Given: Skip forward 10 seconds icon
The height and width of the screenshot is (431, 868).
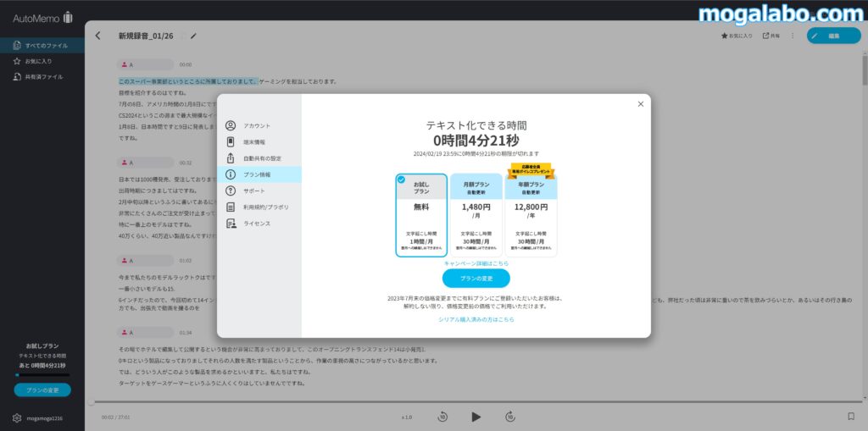Looking at the screenshot, I should (509, 417).
